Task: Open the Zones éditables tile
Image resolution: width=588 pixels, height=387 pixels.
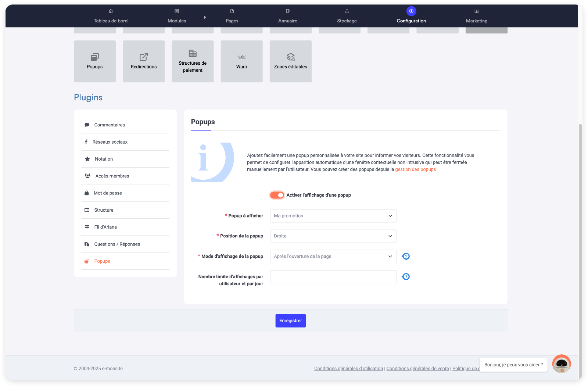Action: pos(291,61)
